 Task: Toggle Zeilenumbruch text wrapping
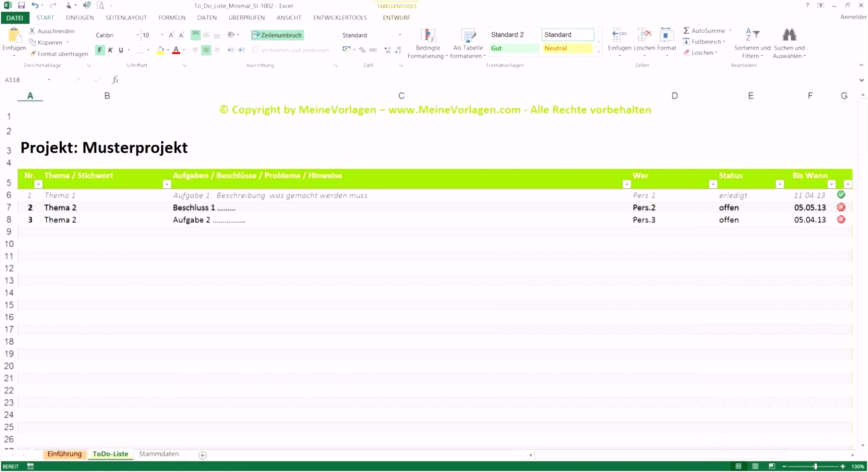(x=277, y=35)
